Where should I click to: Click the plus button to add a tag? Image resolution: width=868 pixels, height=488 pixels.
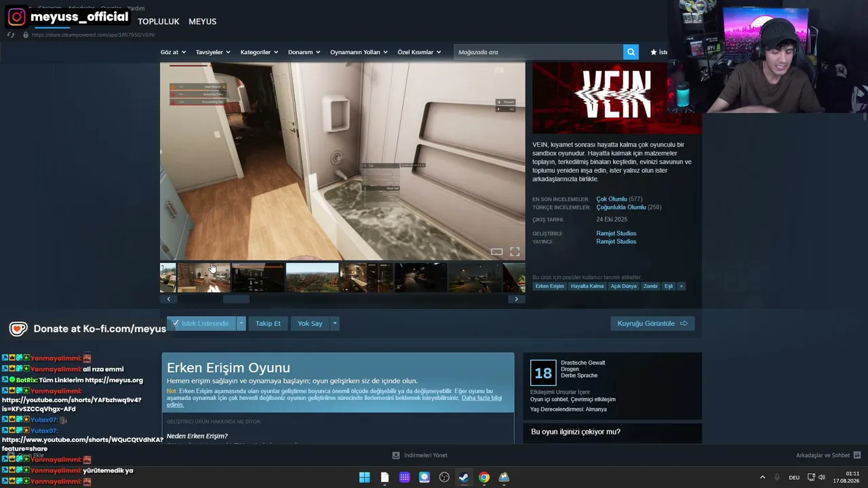tap(682, 286)
